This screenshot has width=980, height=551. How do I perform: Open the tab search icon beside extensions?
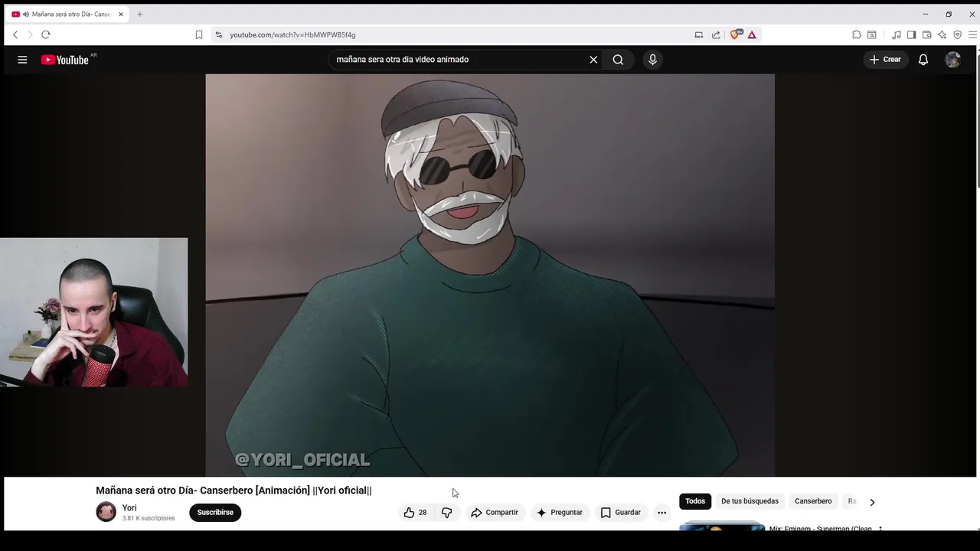pyautogui.click(x=872, y=34)
